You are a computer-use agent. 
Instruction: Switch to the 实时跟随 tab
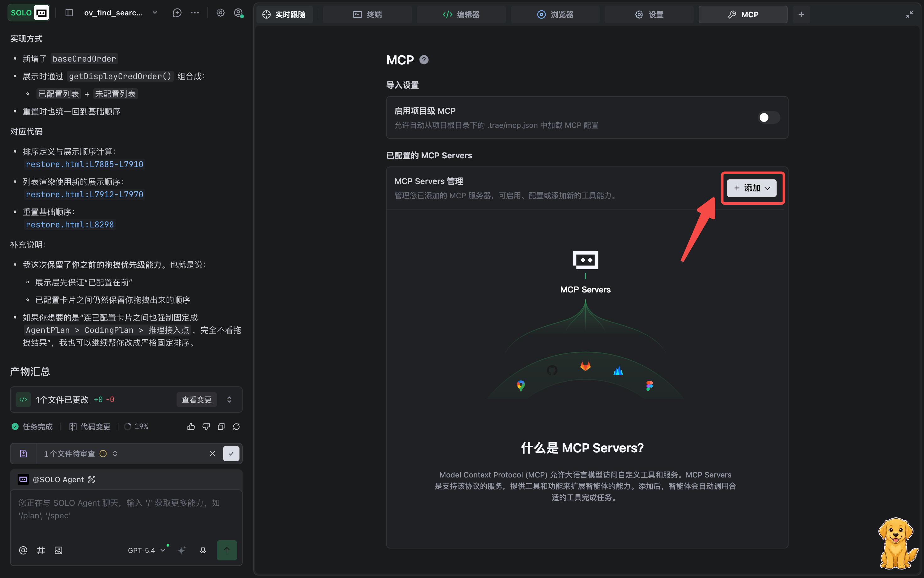pos(284,14)
